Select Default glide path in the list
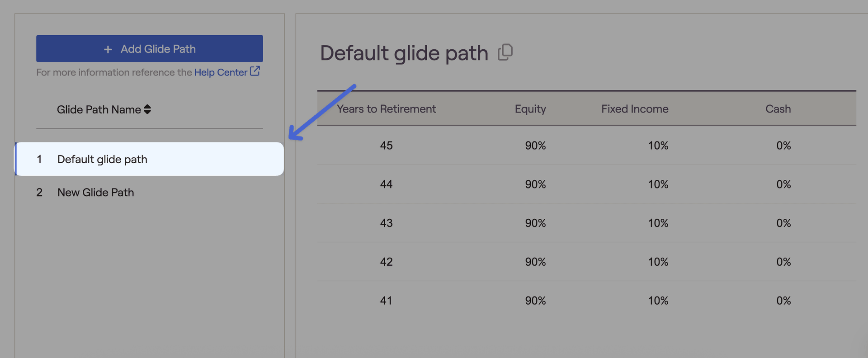The width and height of the screenshot is (868, 358). 102,159
